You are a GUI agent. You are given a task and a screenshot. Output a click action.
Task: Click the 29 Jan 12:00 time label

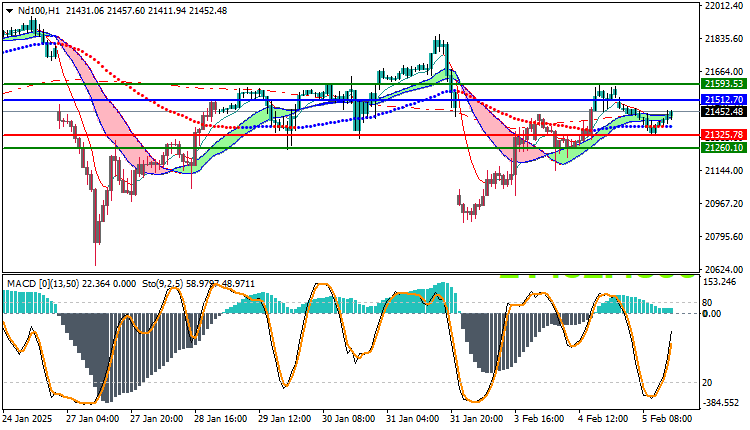pos(285,419)
